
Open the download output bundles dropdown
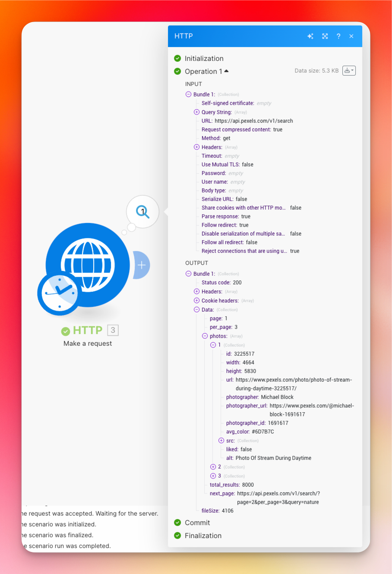[x=349, y=70]
